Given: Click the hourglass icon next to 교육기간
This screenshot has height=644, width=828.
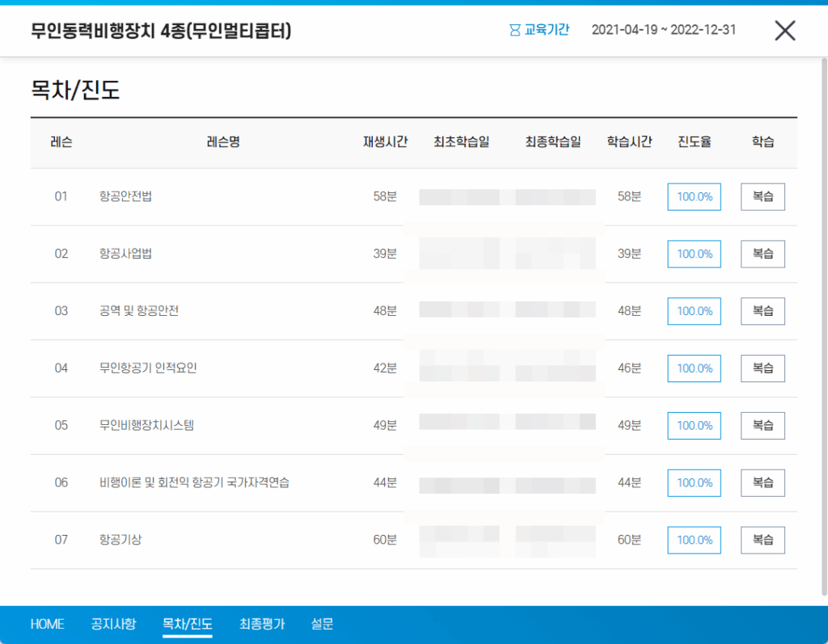Looking at the screenshot, I should [x=512, y=30].
